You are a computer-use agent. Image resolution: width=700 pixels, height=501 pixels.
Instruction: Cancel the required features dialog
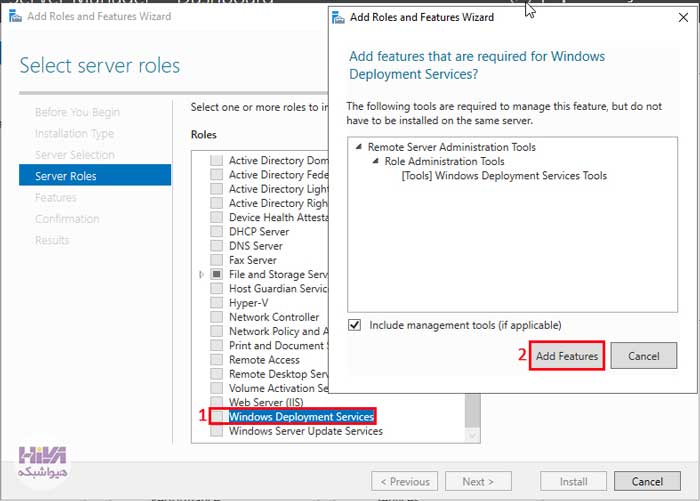pos(643,356)
